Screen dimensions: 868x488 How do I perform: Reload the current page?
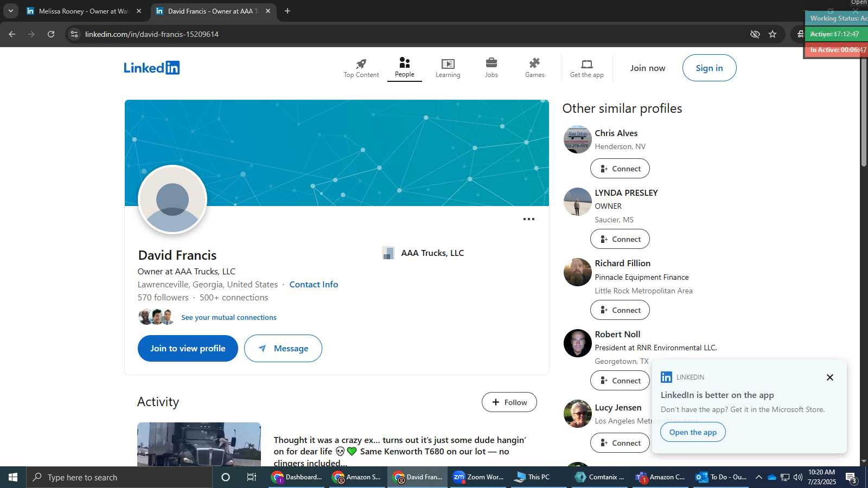51,34
